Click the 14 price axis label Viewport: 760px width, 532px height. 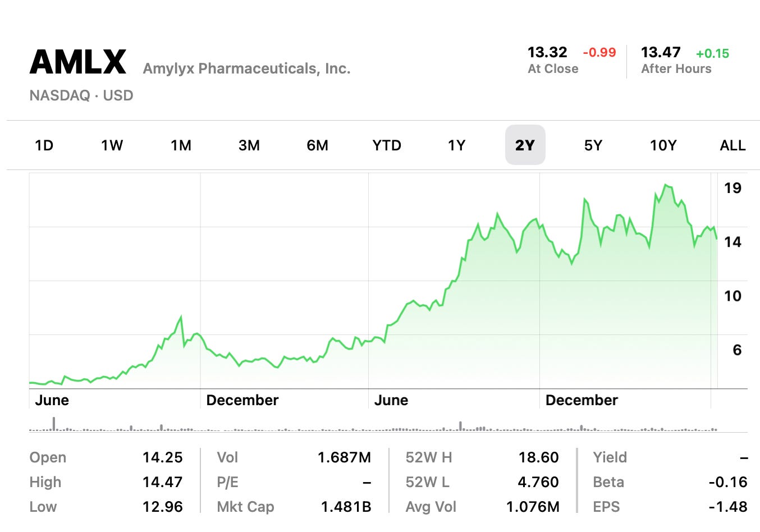(732, 242)
